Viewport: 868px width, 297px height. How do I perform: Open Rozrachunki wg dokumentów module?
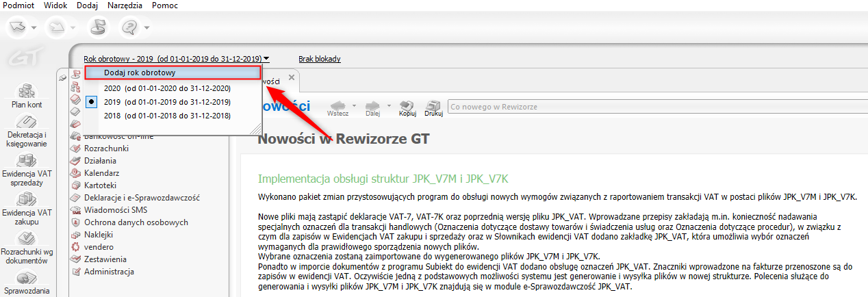pyautogui.click(x=27, y=248)
